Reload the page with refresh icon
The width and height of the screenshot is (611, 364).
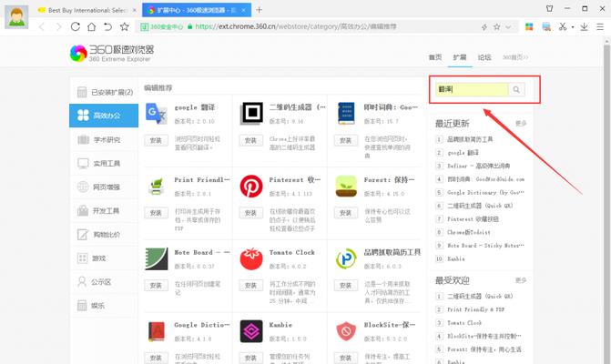(x=76, y=26)
